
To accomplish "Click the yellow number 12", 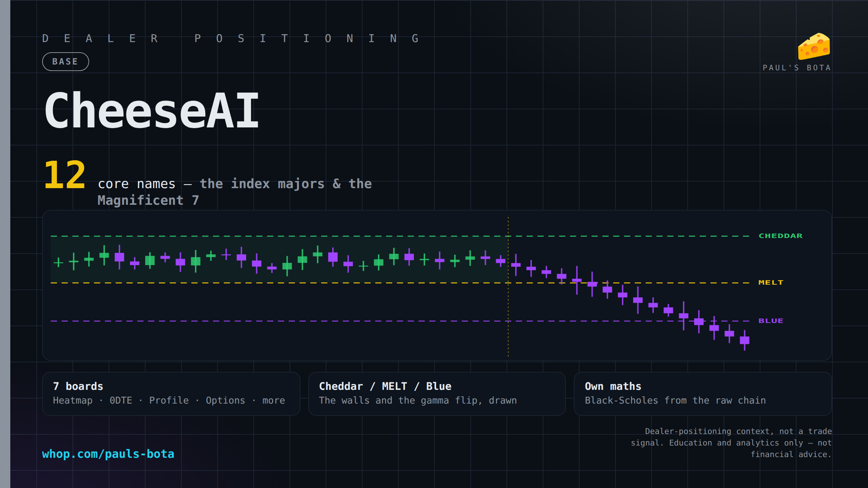I will [x=64, y=175].
